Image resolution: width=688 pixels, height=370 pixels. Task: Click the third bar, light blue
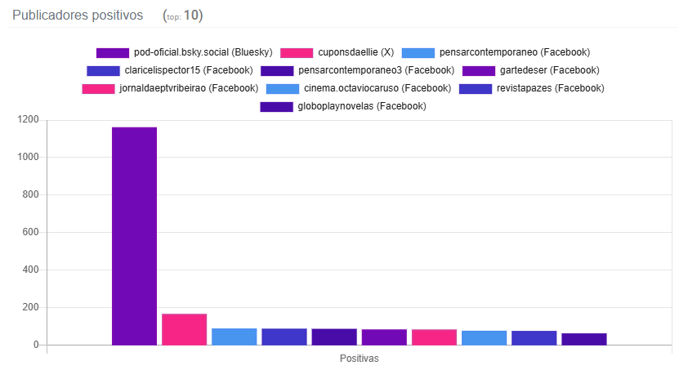pyautogui.click(x=234, y=337)
